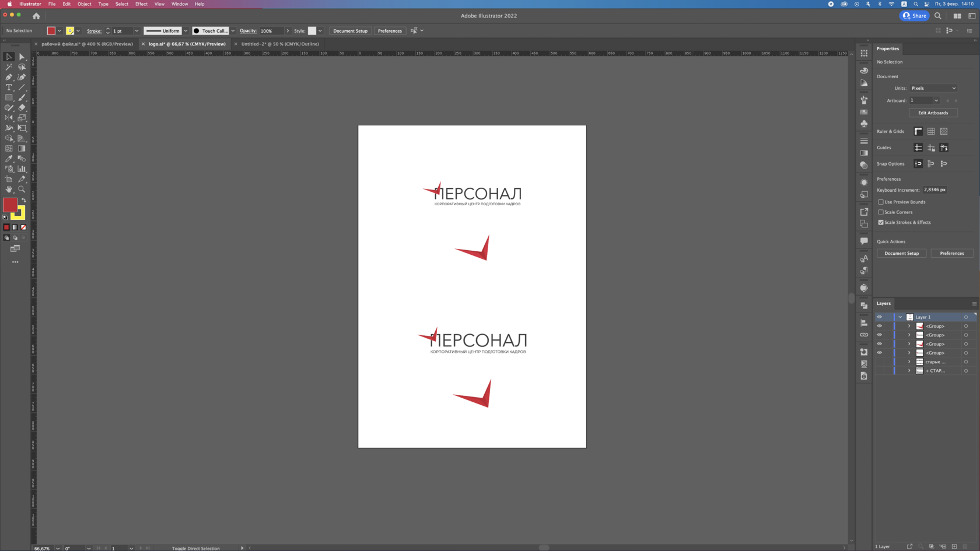Screen dimensions: 980x551
Task: Choose the Eyedropper tool
Action: 9,159
